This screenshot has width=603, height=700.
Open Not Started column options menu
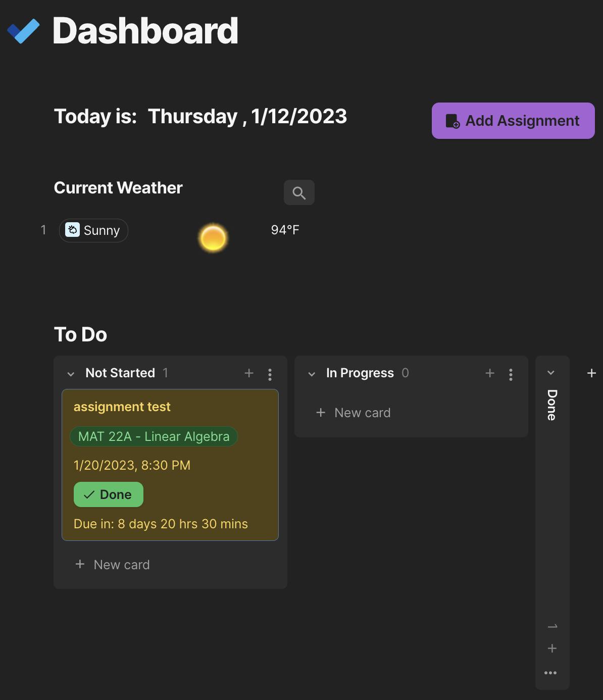coord(270,374)
